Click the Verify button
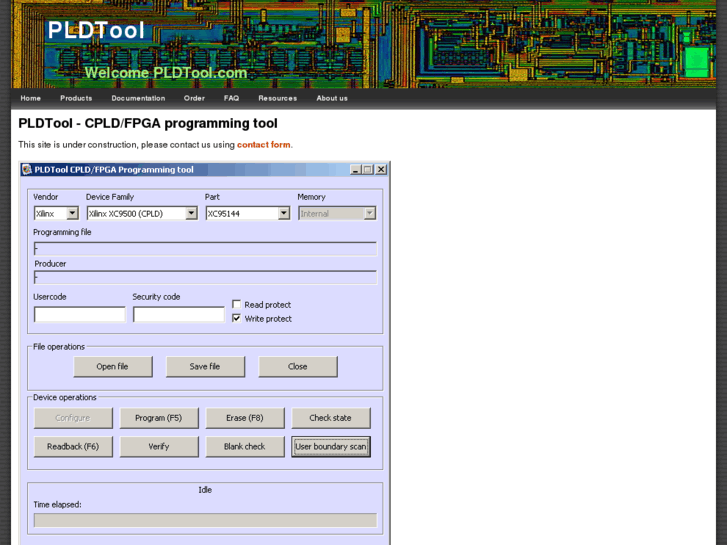 click(x=159, y=447)
